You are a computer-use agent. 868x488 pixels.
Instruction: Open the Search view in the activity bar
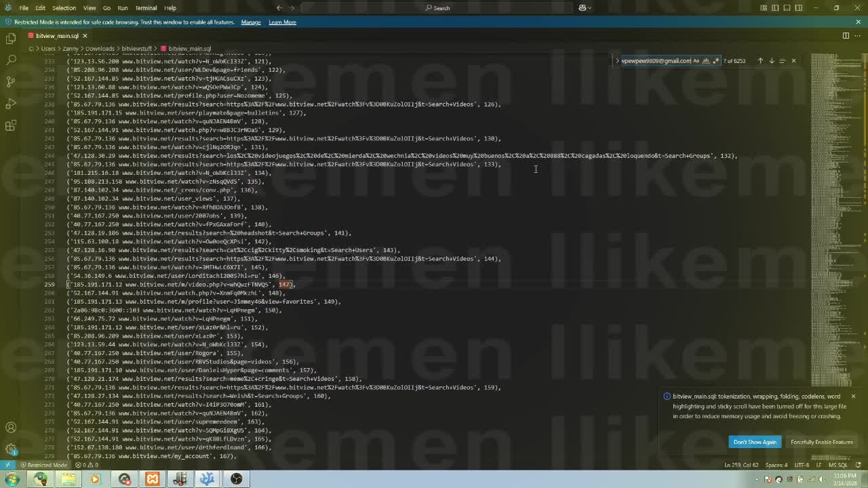point(10,60)
